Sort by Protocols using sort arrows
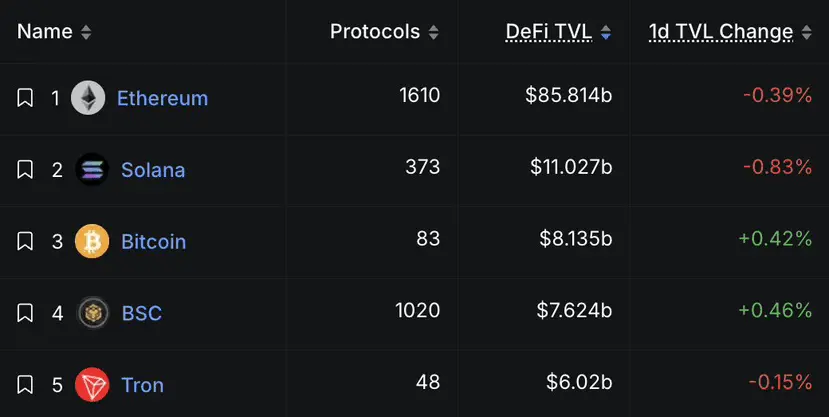The image size is (829, 417). point(434,33)
